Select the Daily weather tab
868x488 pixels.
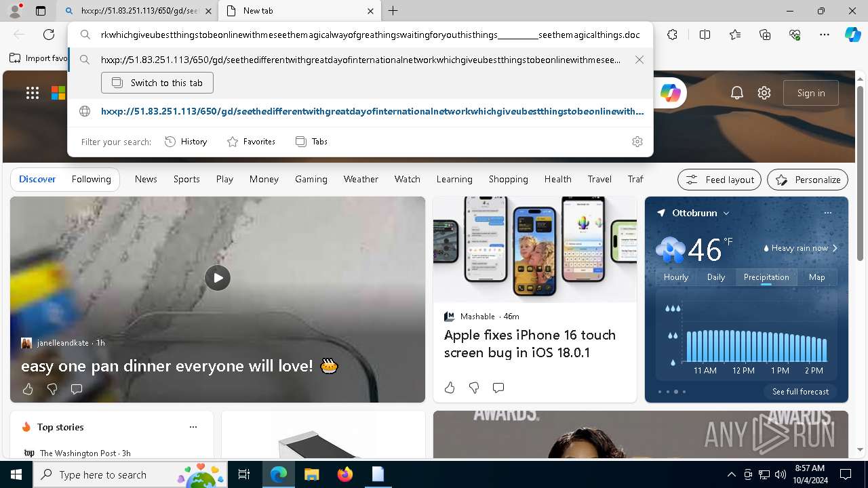click(716, 277)
